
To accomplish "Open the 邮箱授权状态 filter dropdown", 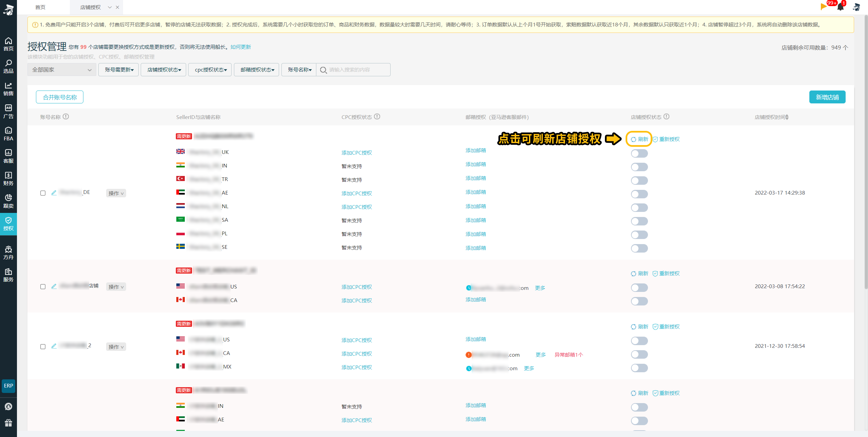I will 257,69.
